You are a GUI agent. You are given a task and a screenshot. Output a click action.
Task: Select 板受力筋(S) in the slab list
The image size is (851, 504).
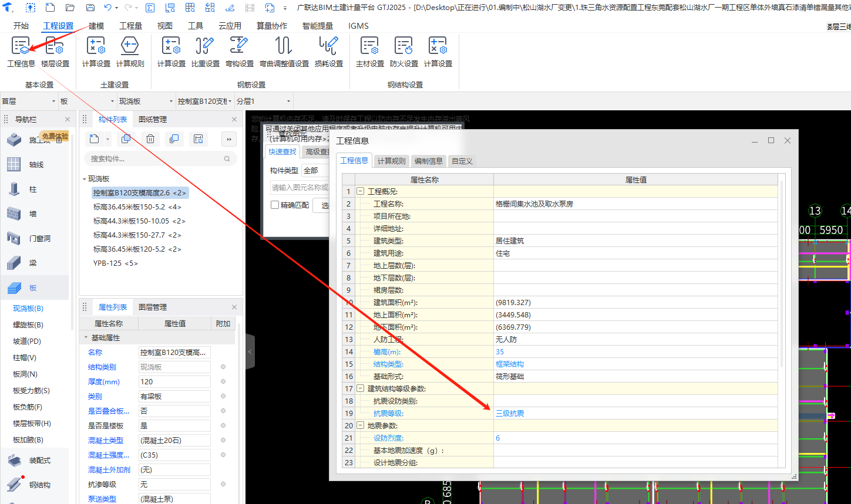coord(31,390)
